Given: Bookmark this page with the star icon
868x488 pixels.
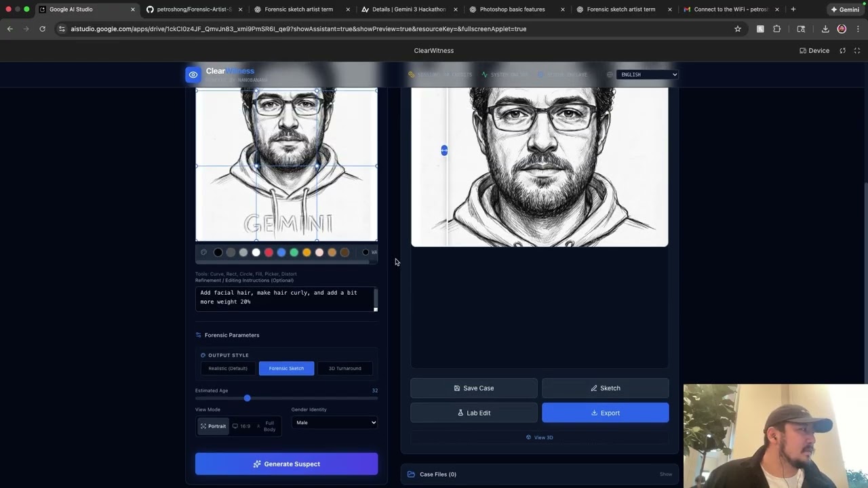Looking at the screenshot, I should (x=738, y=29).
